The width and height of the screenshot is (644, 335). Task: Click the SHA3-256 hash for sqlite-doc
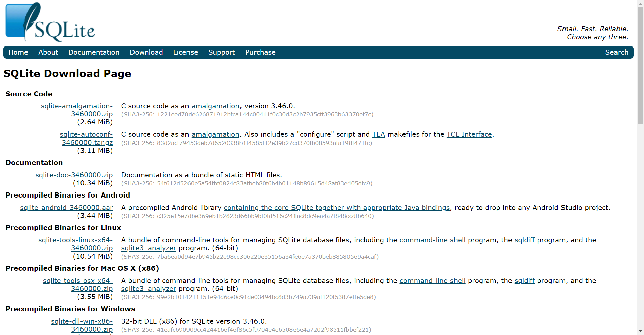coord(247,183)
